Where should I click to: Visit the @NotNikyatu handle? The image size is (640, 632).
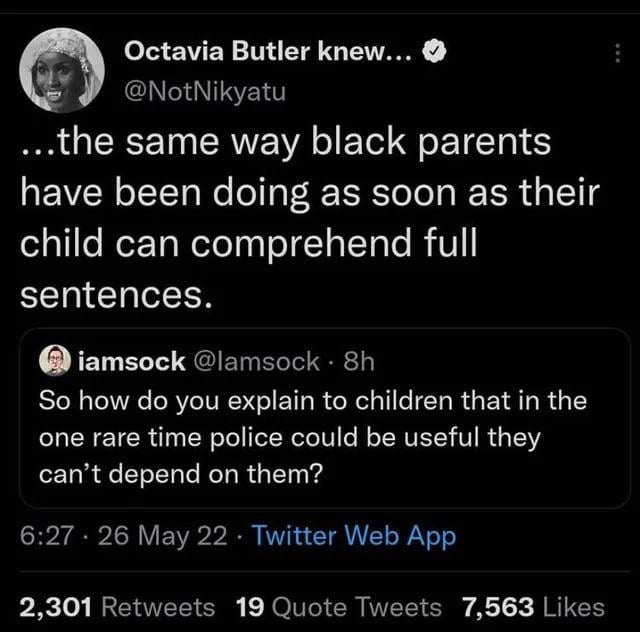pyautogui.click(x=205, y=93)
